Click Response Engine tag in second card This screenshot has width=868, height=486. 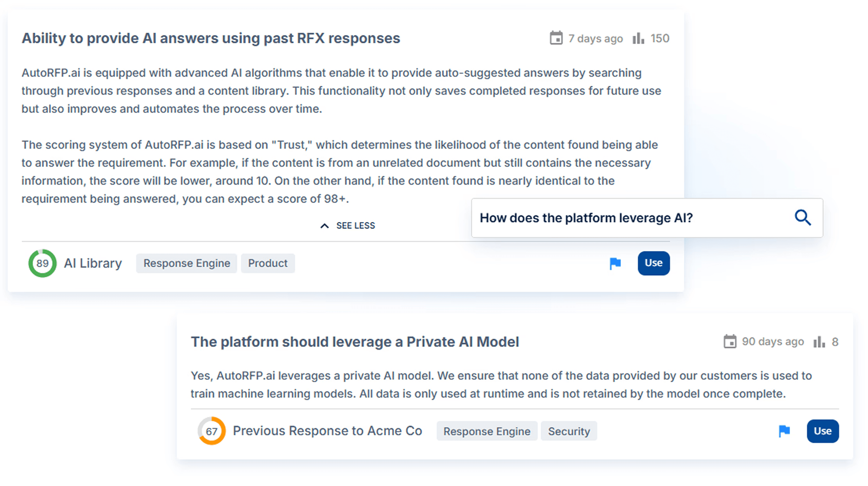pyautogui.click(x=487, y=431)
